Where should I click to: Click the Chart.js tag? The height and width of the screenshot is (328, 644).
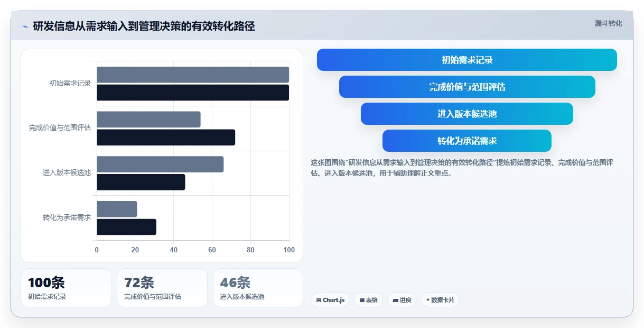[330, 300]
